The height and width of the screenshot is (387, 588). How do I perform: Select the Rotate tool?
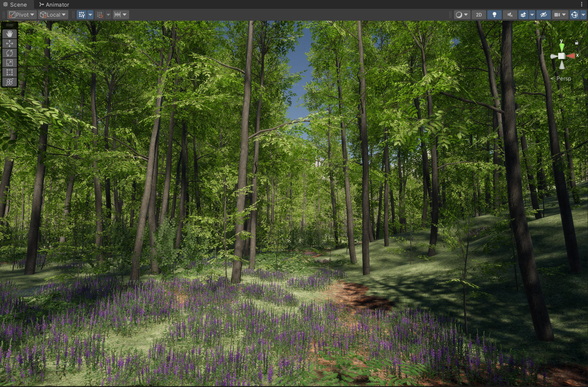[x=10, y=53]
